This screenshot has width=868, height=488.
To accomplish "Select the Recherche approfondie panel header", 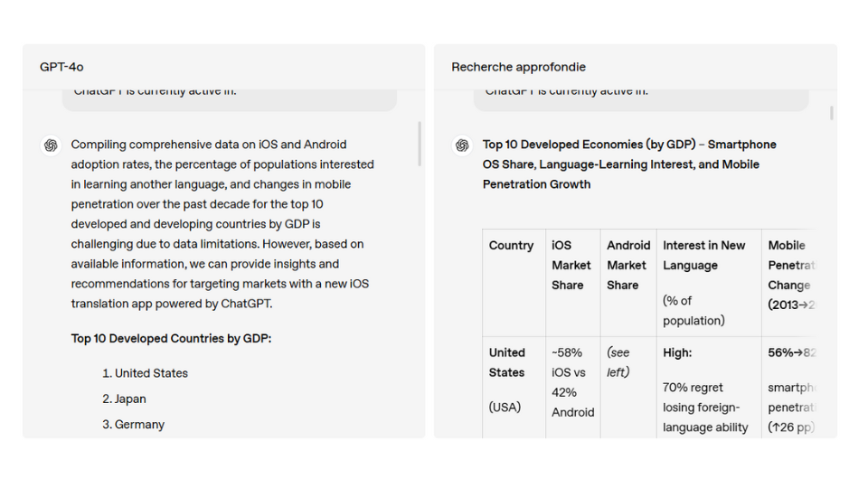I will (x=518, y=67).
